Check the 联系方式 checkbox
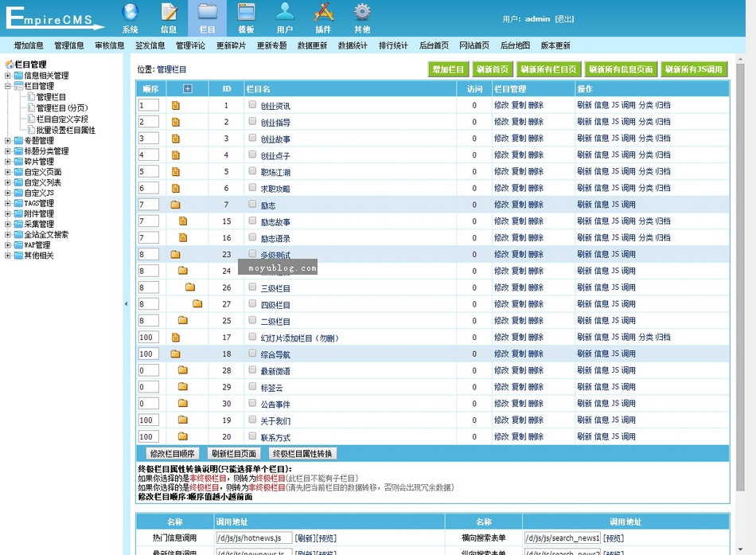 (252, 436)
